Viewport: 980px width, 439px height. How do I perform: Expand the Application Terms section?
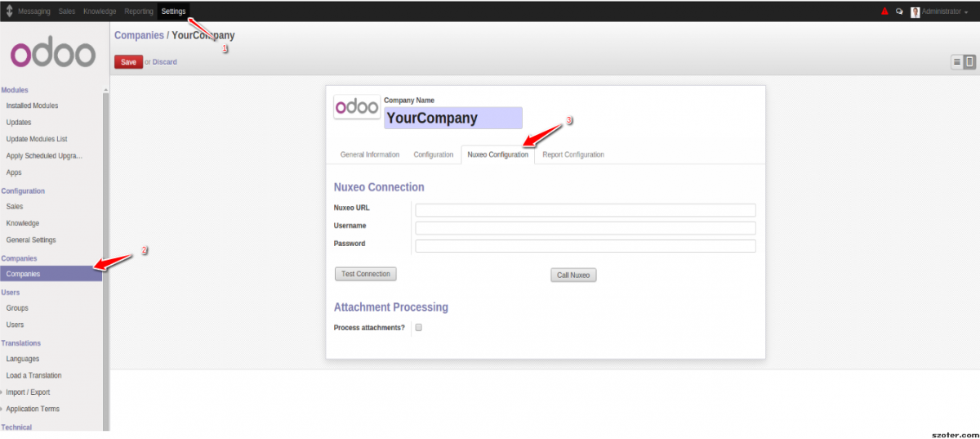pos(33,409)
